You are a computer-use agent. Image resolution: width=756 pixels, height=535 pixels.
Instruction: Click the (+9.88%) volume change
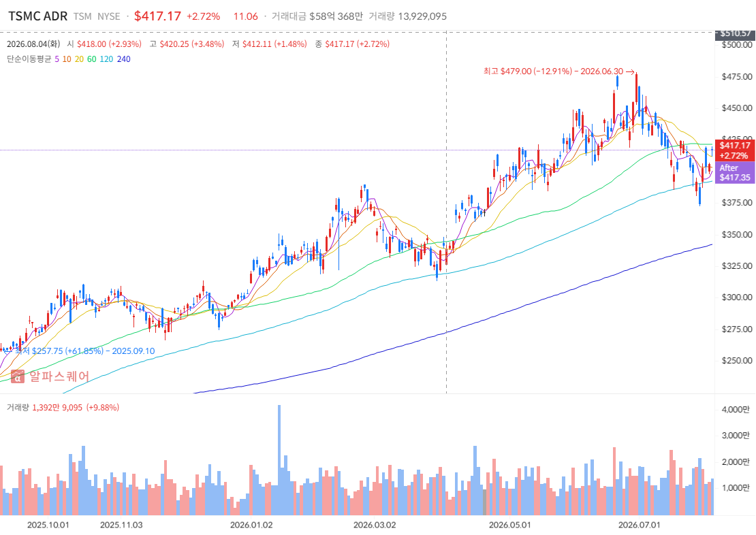[x=103, y=407]
